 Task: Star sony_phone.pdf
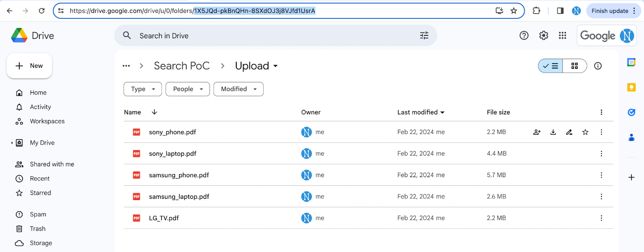[x=585, y=132]
